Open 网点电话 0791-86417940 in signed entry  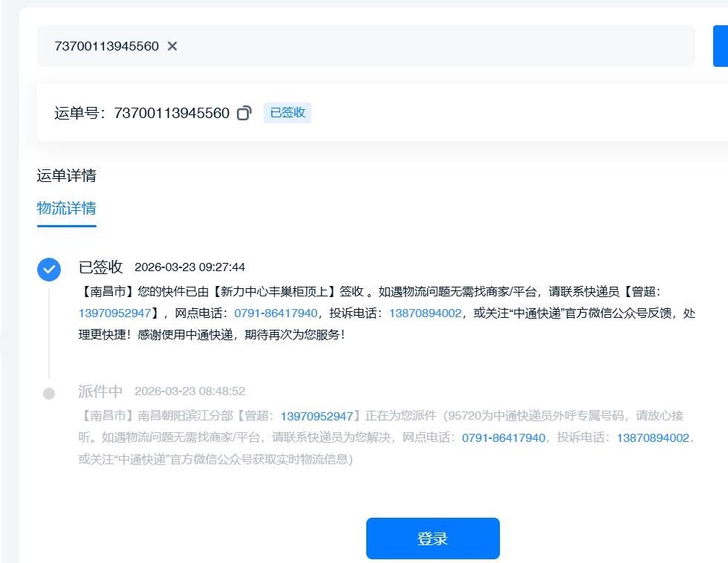click(x=276, y=313)
